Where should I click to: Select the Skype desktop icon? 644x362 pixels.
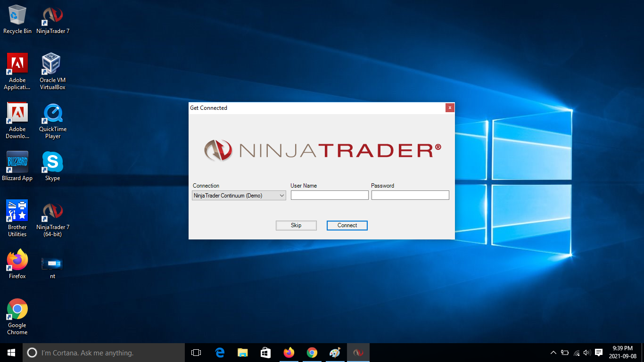(53, 166)
